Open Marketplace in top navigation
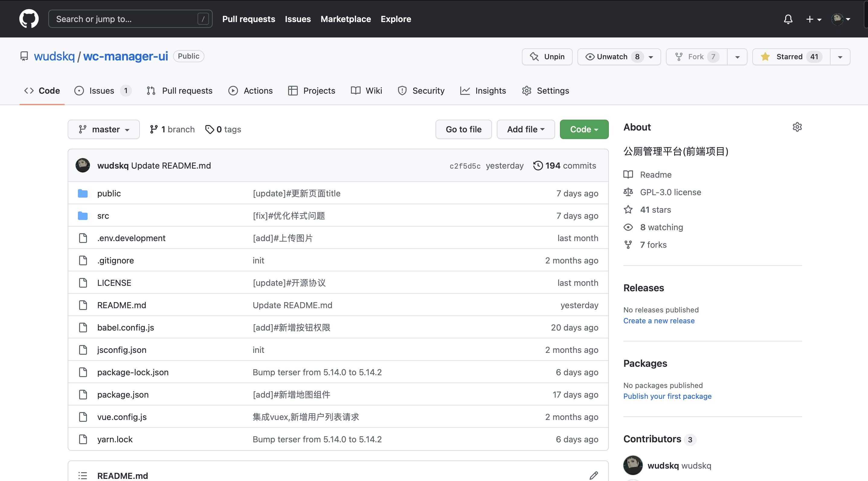868x481 pixels. pos(346,19)
